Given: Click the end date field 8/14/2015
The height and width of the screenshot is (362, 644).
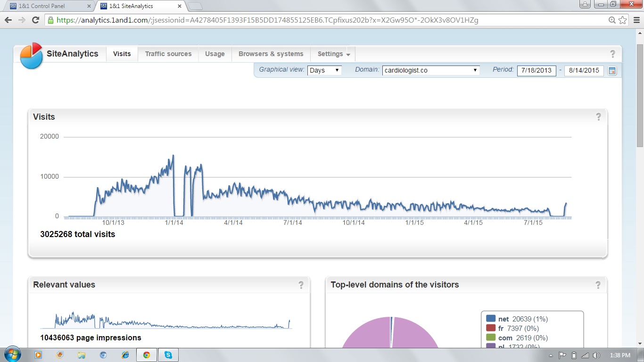Looking at the screenshot, I should pyautogui.click(x=584, y=70).
